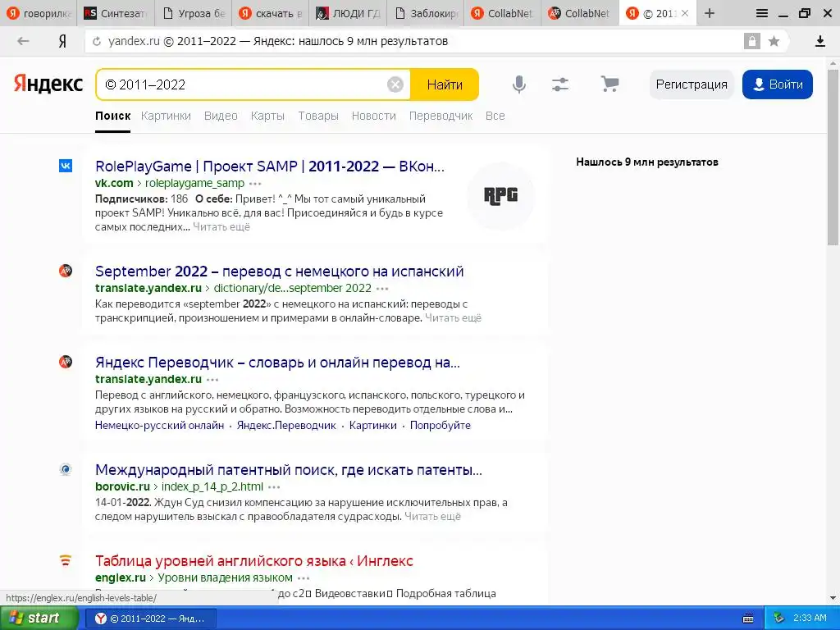Close the active '© 2011' tab
The width and height of the screenshot is (840, 630).
(x=685, y=13)
